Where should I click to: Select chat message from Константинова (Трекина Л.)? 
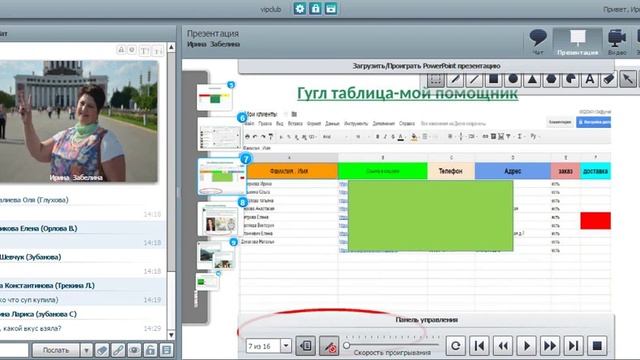click(x=82, y=292)
